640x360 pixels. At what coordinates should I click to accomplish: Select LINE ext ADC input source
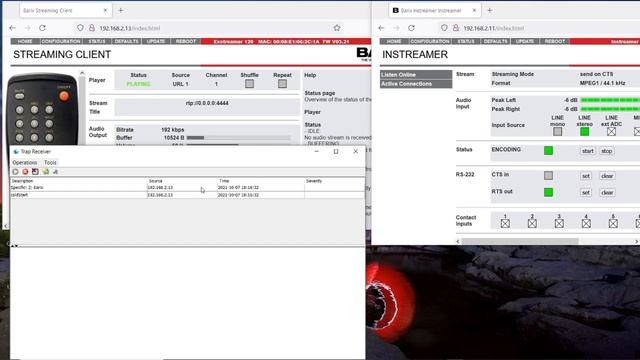pyautogui.click(x=611, y=131)
